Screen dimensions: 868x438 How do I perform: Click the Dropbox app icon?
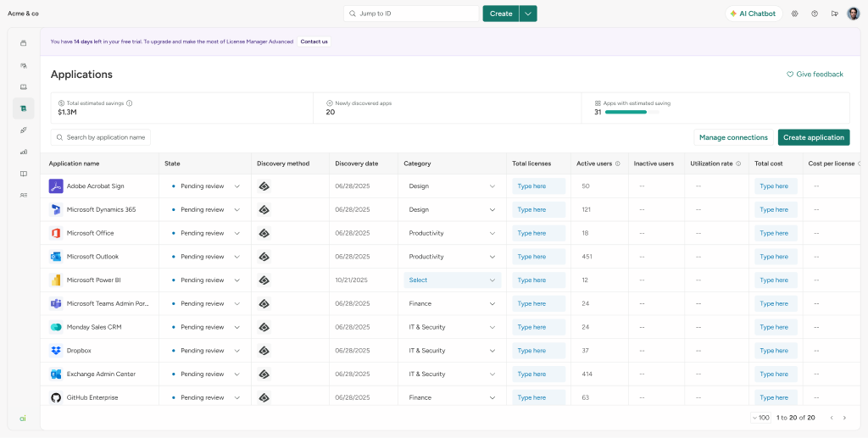click(x=56, y=351)
